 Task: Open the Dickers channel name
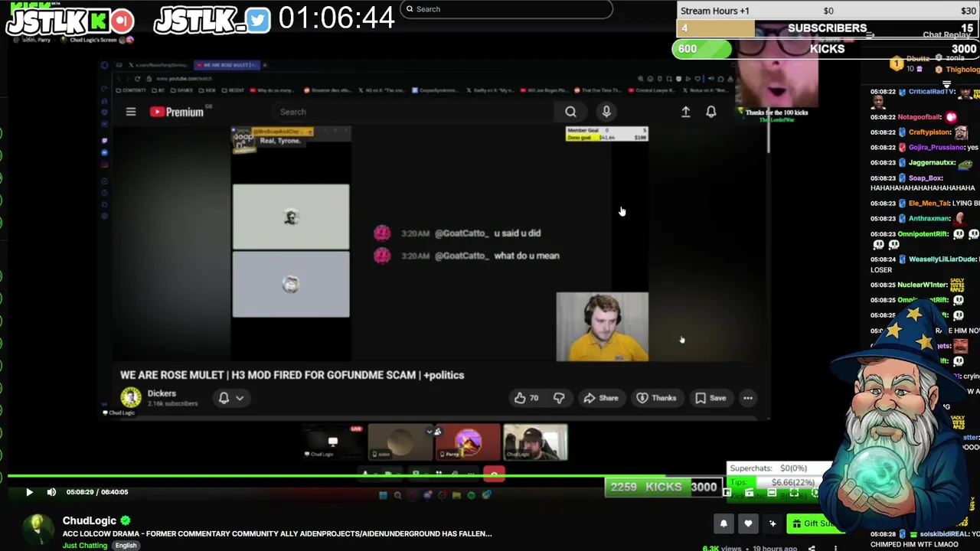162,393
